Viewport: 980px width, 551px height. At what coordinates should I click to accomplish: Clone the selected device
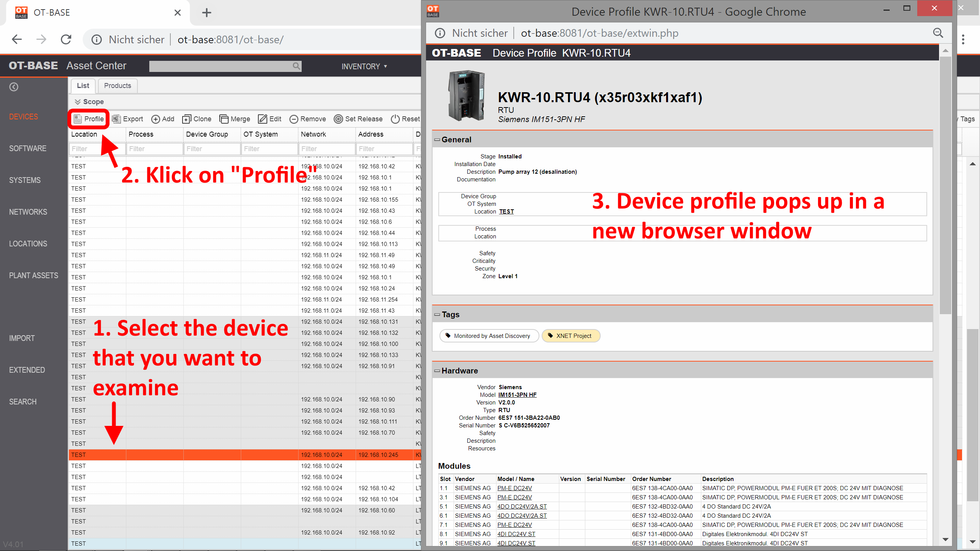point(197,119)
